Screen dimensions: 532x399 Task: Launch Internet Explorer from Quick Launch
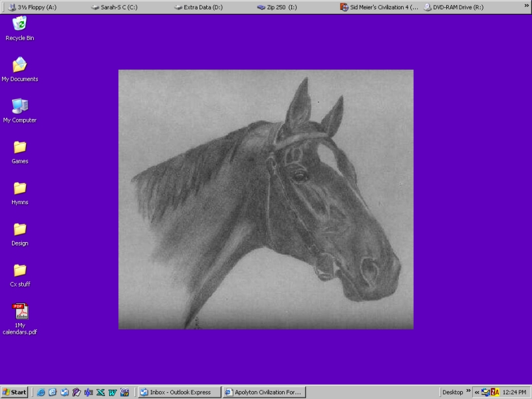[x=41, y=392]
